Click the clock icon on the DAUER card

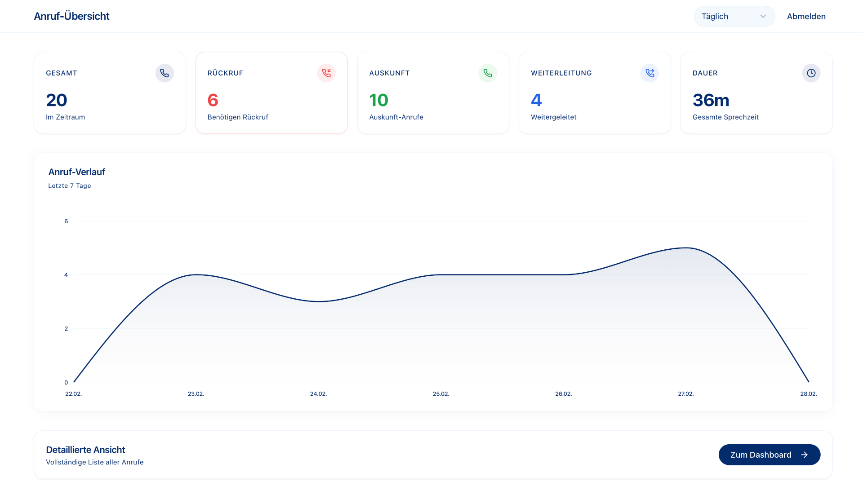point(811,73)
